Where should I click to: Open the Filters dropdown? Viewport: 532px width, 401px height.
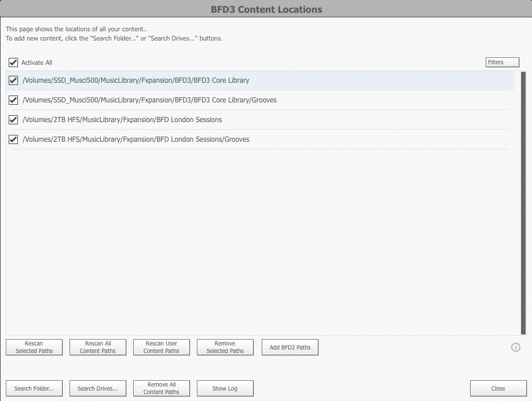tap(502, 62)
